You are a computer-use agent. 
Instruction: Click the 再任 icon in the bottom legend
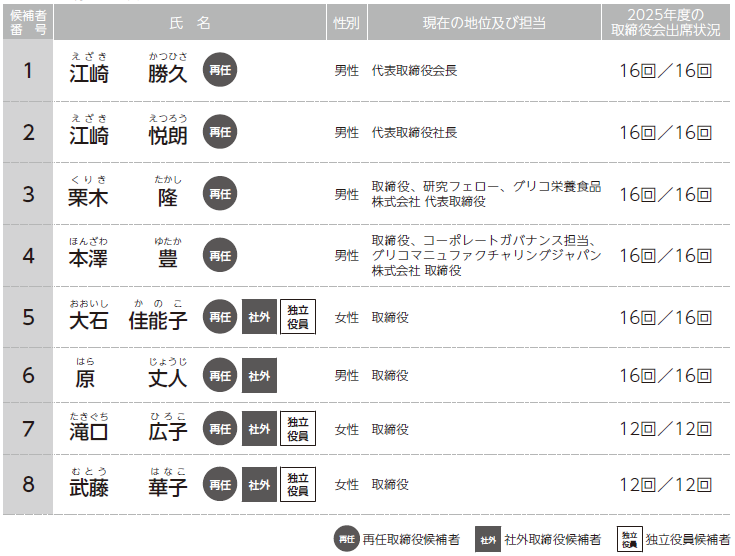tap(346, 539)
